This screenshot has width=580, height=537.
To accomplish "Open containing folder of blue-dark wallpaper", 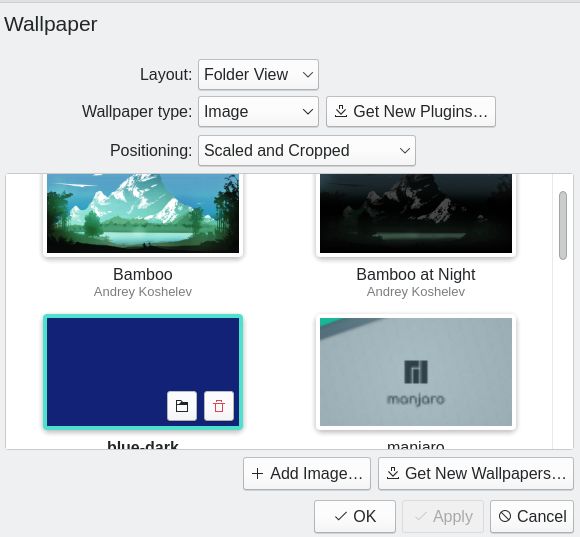I will point(182,406).
